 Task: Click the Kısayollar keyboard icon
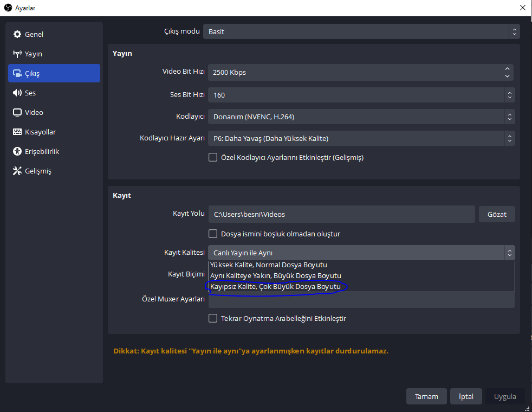coord(17,132)
